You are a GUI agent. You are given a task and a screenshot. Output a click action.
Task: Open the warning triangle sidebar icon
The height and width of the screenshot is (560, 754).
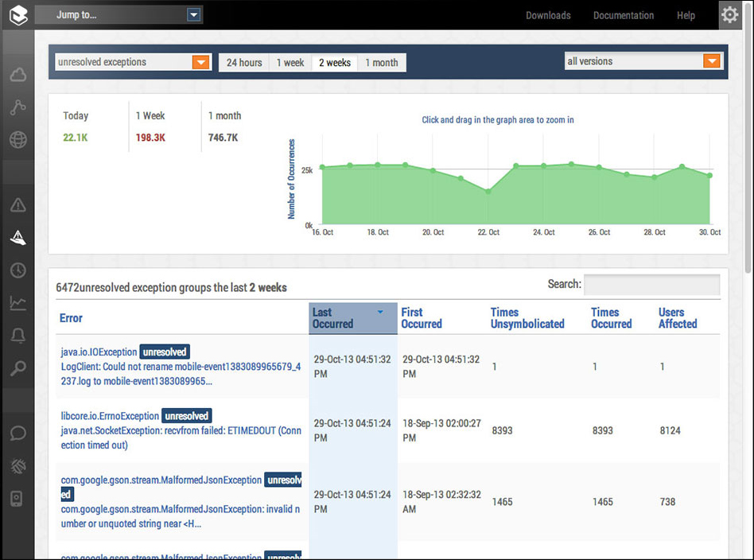[18, 205]
